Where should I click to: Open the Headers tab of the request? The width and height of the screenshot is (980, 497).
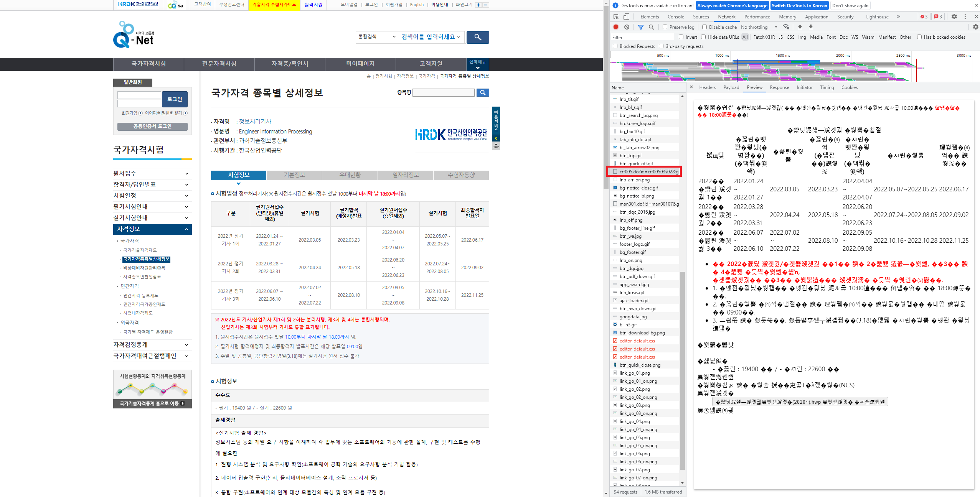(x=707, y=87)
